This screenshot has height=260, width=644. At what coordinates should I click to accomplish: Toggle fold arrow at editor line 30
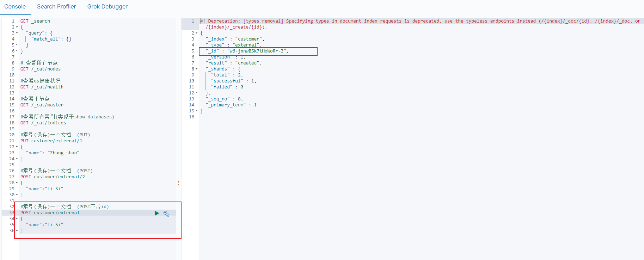click(17, 195)
